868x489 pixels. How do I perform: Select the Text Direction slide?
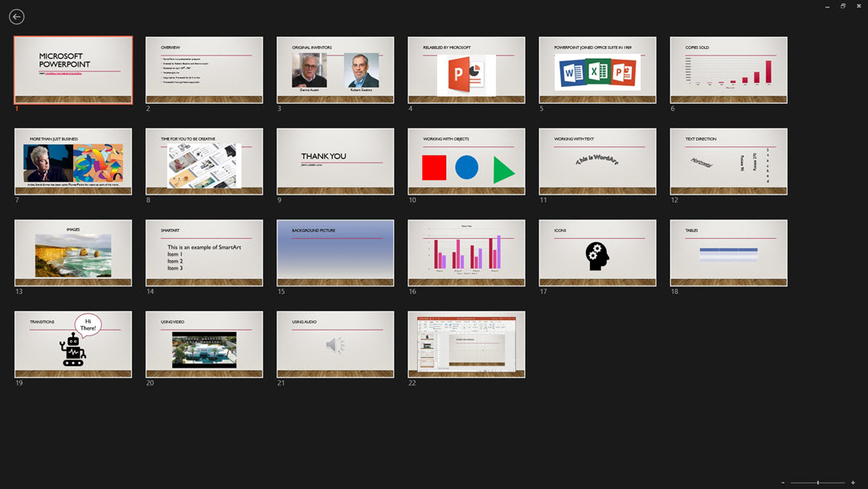click(728, 162)
